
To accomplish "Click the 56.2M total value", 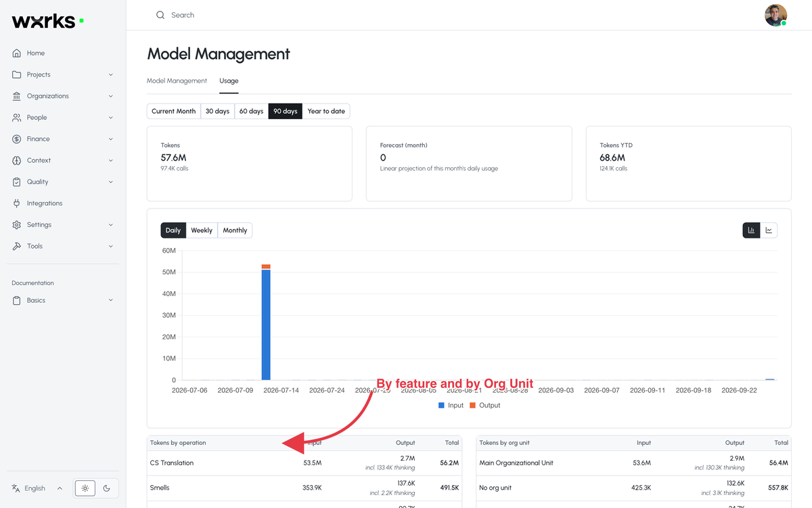I will (x=449, y=463).
